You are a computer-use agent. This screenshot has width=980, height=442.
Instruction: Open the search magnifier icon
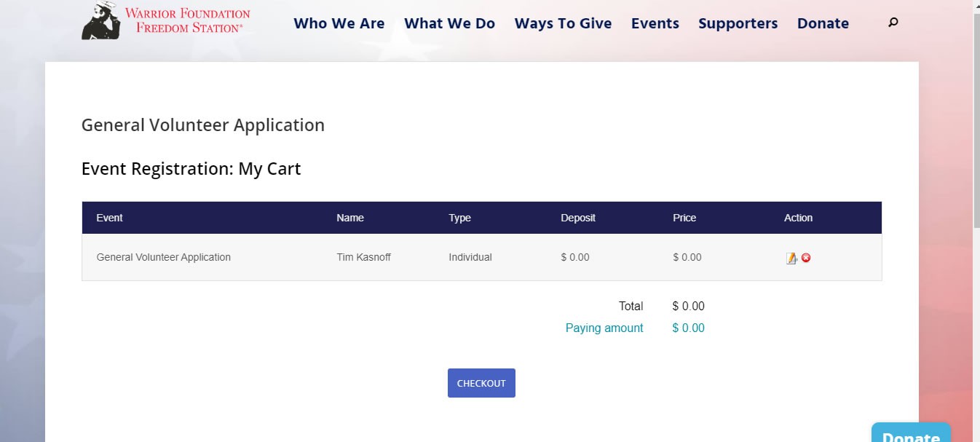coord(893,23)
